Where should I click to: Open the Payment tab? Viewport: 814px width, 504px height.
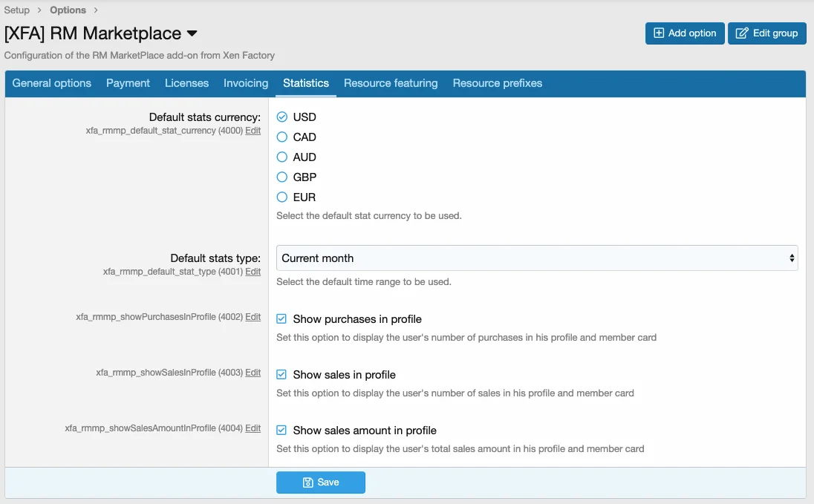click(x=128, y=83)
